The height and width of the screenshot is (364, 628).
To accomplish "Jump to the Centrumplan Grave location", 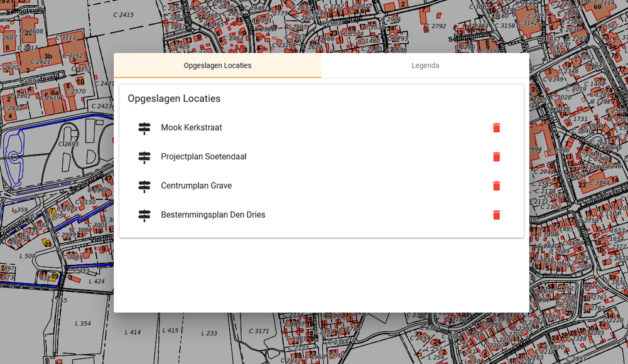I will pos(196,186).
